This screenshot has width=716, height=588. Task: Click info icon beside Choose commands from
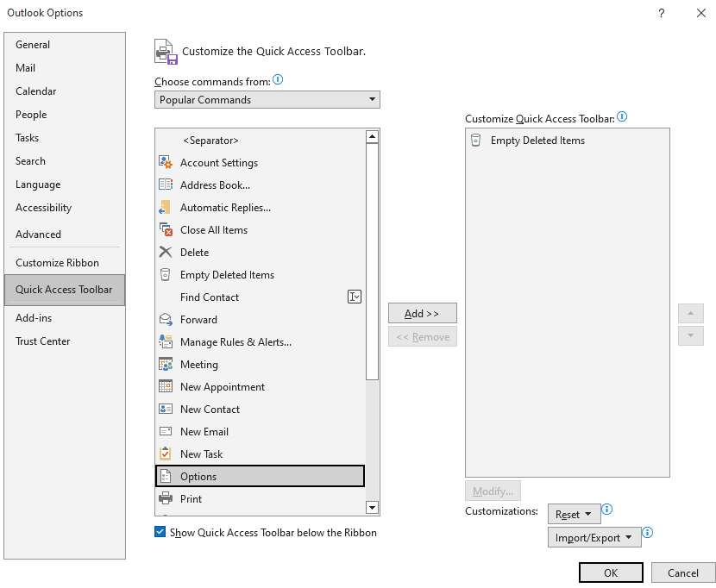(x=278, y=80)
